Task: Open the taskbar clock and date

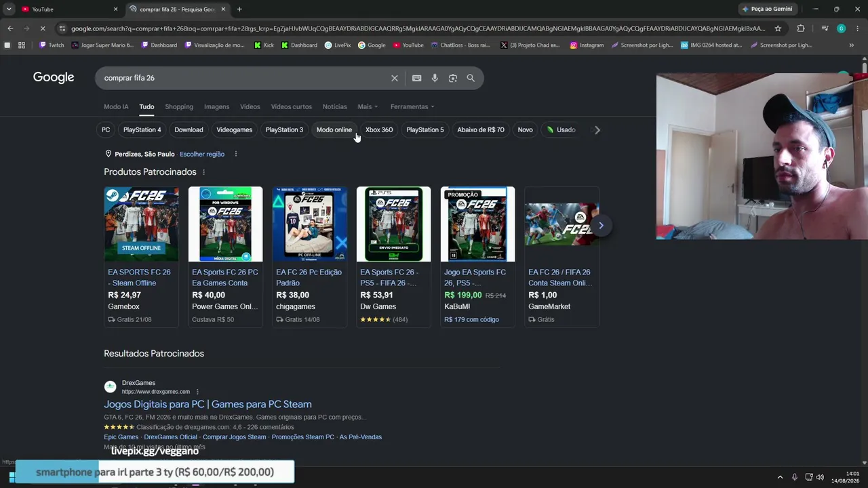Action: 846,476
